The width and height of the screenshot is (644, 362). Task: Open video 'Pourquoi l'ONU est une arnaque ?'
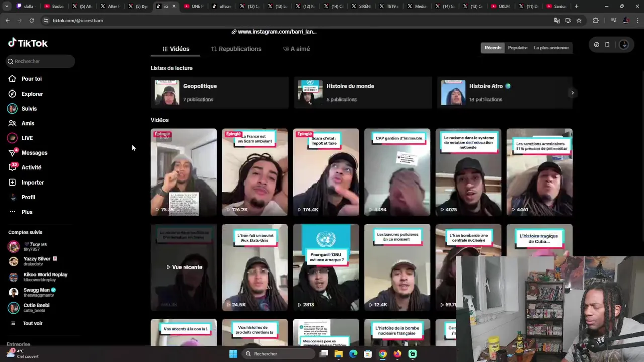click(326, 267)
